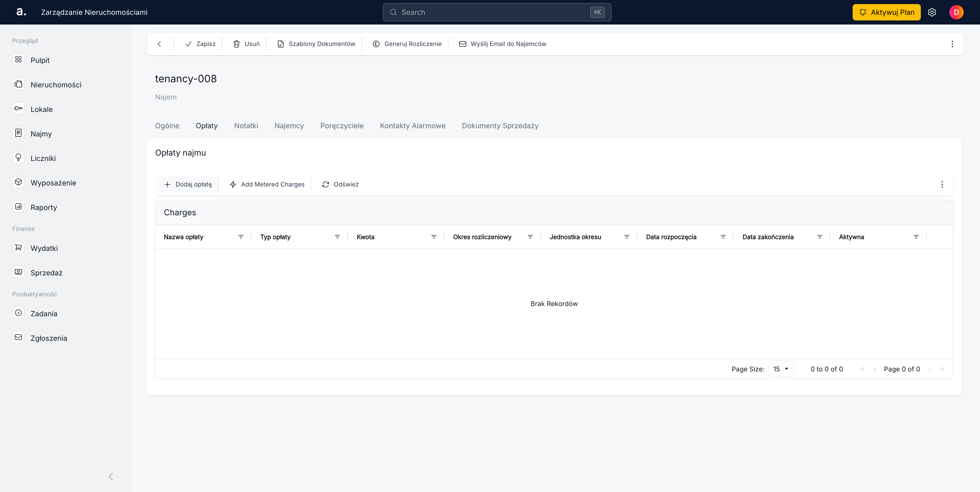Click the Zarządzanie Nieruchomościami title
The image size is (980, 492).
94,12
